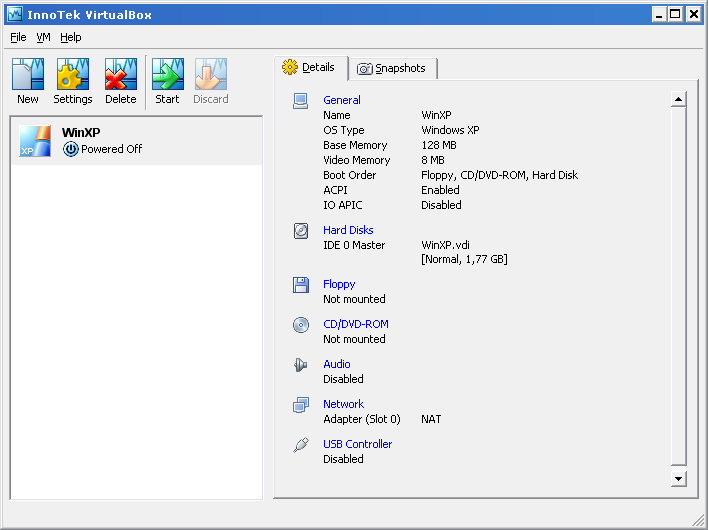
Task: Click the IO APIC Disabled value
Action: point(441,205)
